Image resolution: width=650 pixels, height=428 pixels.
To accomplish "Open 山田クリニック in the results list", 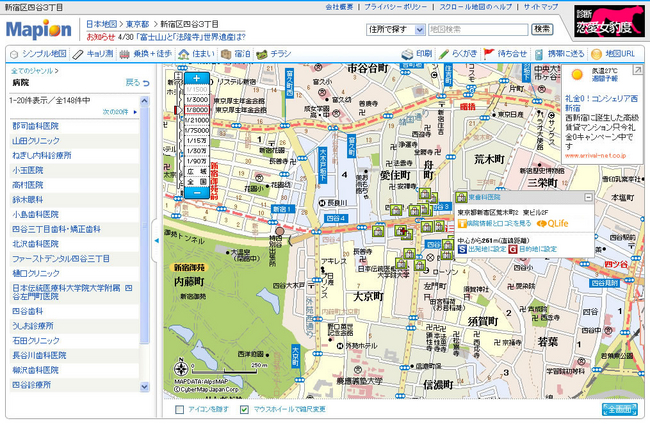I will pyautogui.click(x=35, y=142).
